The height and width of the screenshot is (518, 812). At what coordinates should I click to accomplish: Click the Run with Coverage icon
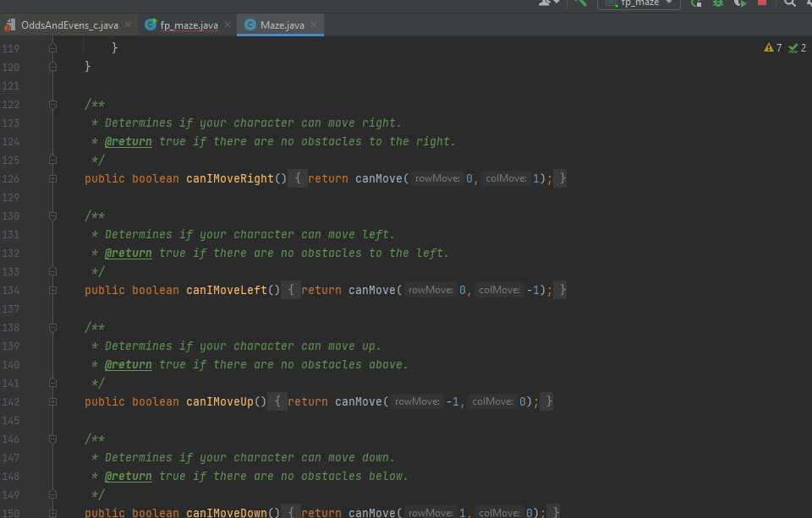tap(740, 3)
